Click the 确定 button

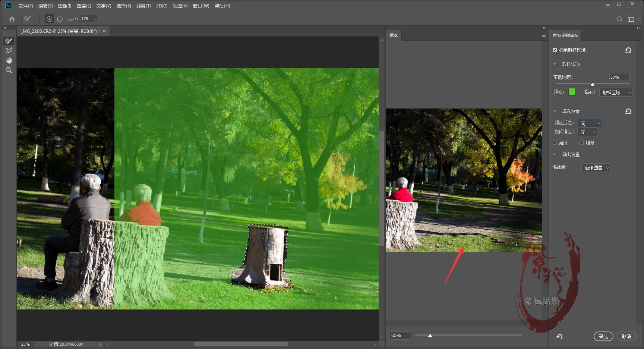point(603,336)
